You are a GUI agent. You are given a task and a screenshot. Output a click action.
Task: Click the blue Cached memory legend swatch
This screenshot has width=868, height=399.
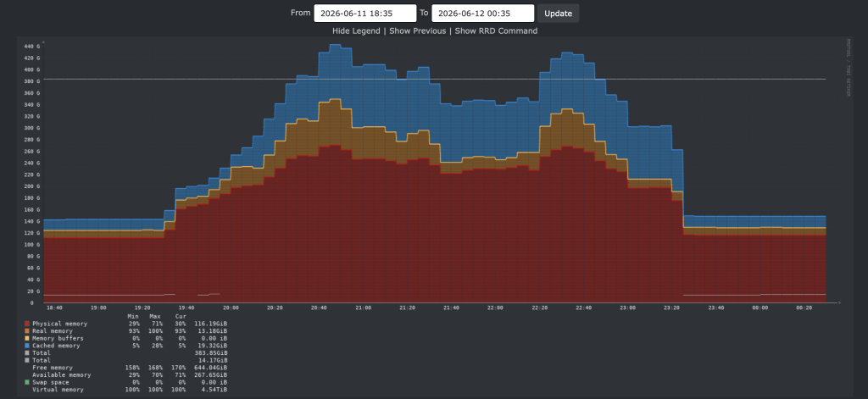(26, 346)
